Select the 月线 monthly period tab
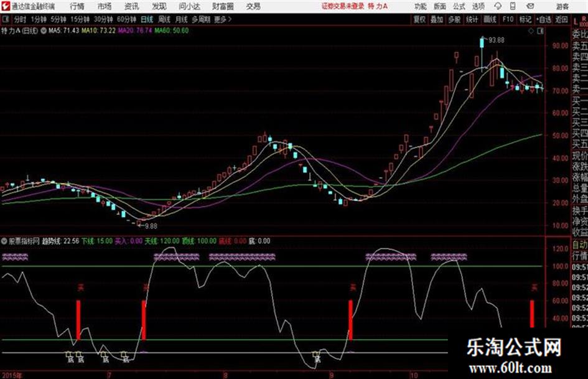Image resolution: width=588 pixels, height=379 pixels. pyautogui.click(x=181, y=19)
